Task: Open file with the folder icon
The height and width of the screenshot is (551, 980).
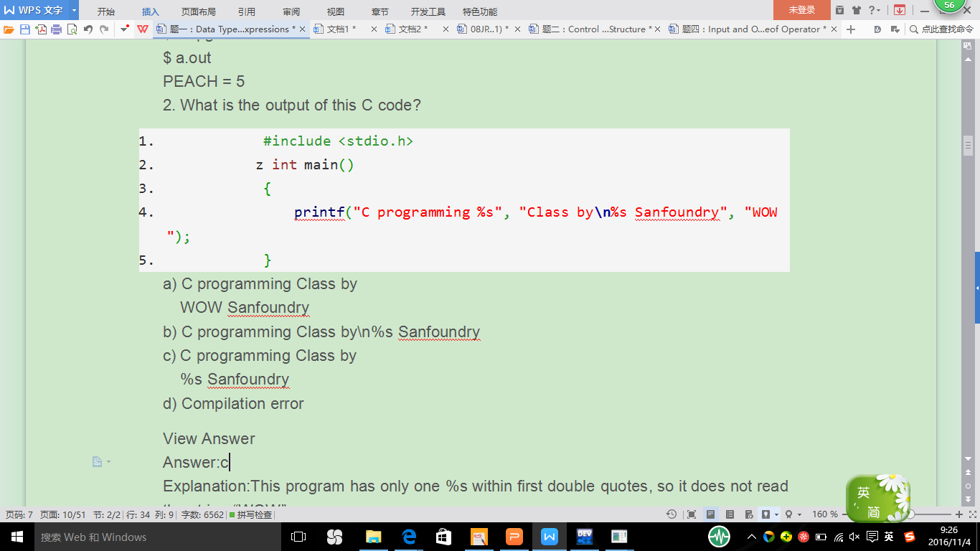Action: coord(9,29)
